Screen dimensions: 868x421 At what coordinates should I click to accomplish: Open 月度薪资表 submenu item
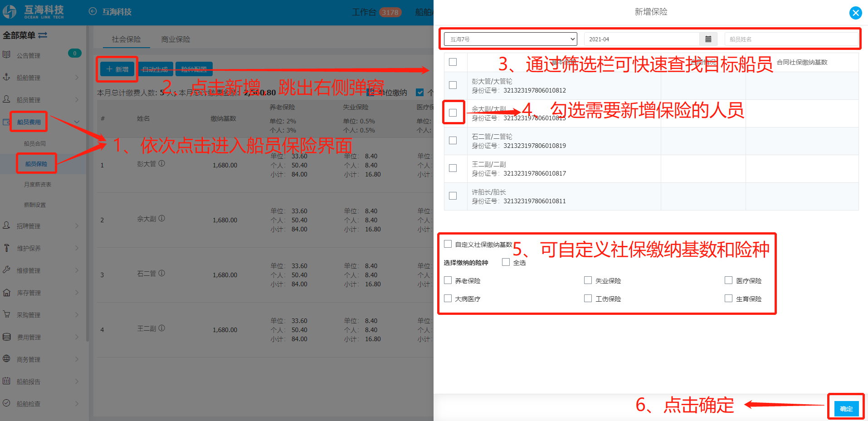[x=38, y=185]
